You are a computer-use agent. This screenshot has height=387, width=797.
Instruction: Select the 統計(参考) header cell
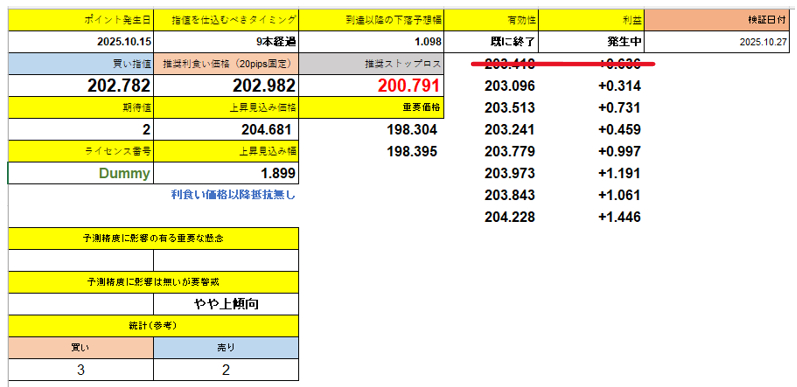pyautogui.click(x=154, y=326)
